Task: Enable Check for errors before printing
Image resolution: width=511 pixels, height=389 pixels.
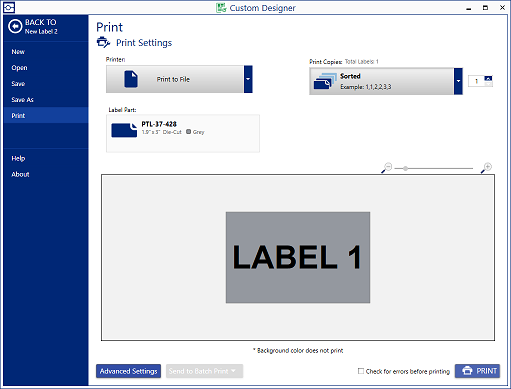Action: (361, 371)
